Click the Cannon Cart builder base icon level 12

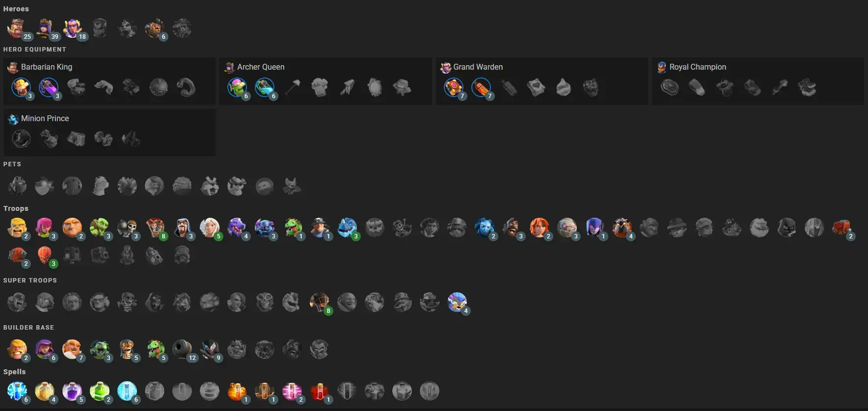182,349
